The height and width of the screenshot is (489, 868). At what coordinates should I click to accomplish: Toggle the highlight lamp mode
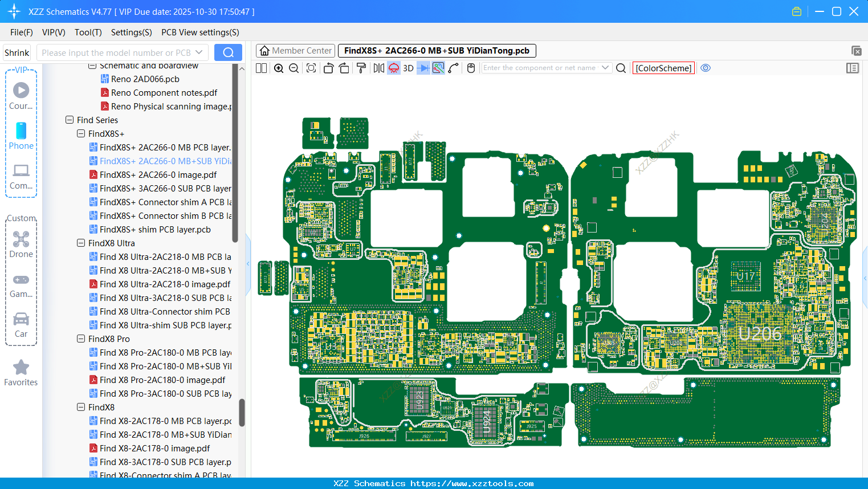coord(393,68)
